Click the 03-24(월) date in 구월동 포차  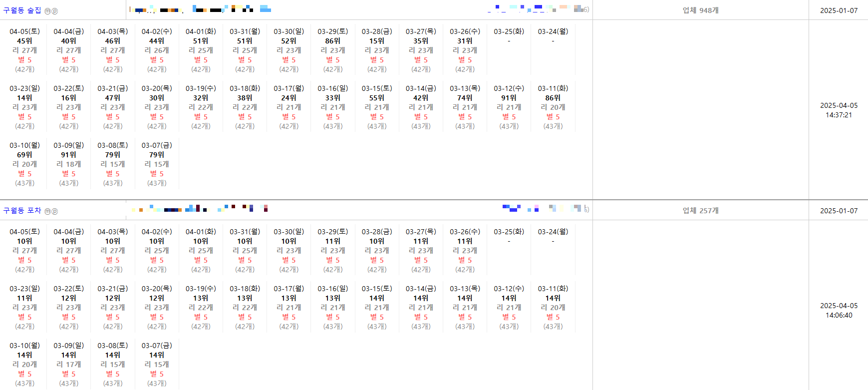click(x=553, y=232)
